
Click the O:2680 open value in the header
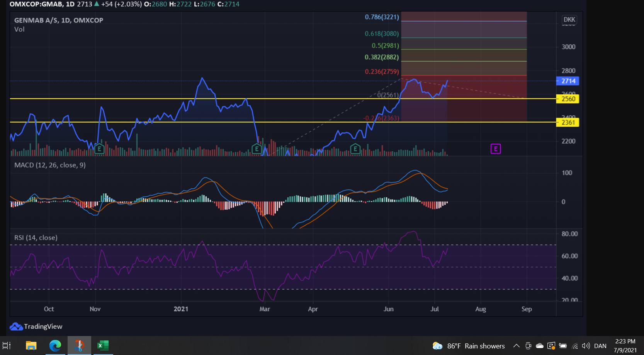(155, 4)
